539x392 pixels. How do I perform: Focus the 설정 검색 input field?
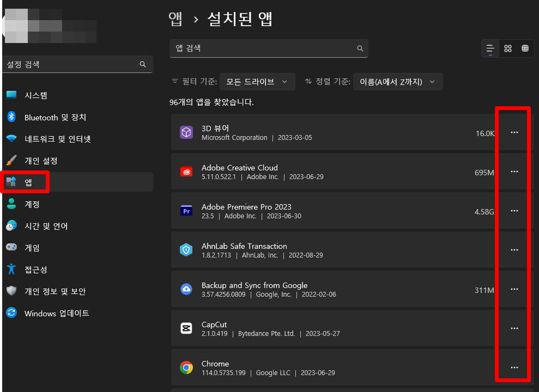click(78, 64)
